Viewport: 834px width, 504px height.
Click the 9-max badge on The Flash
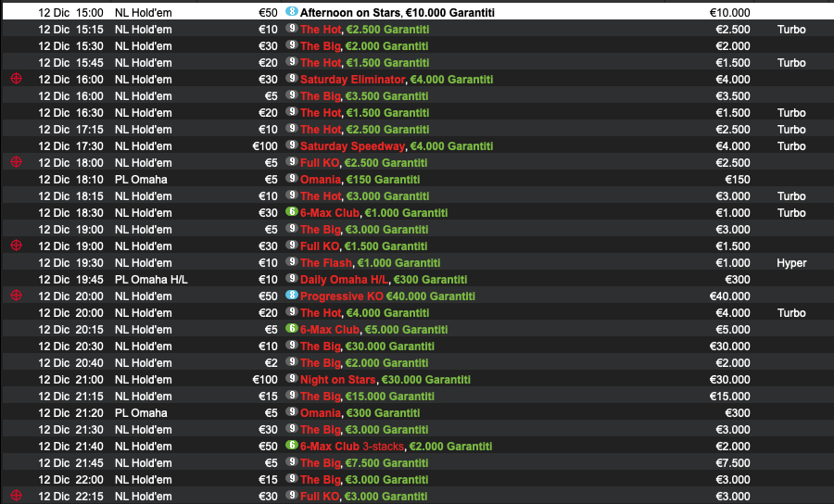(x=292, y=261)
